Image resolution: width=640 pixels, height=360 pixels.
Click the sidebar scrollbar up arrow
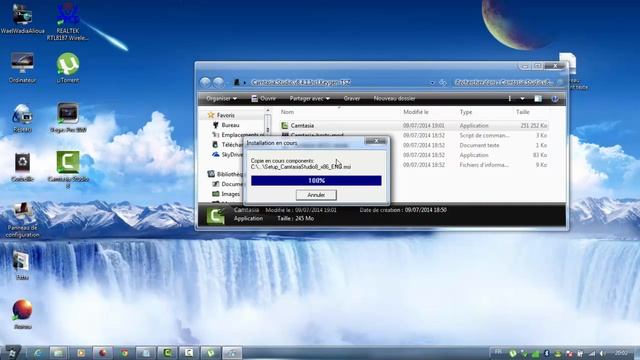point(268,111)
